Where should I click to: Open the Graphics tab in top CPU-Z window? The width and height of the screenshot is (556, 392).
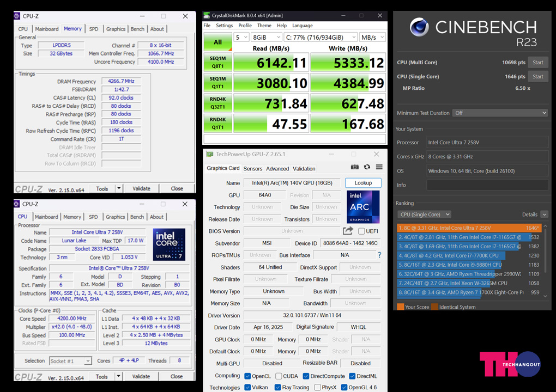116,29
